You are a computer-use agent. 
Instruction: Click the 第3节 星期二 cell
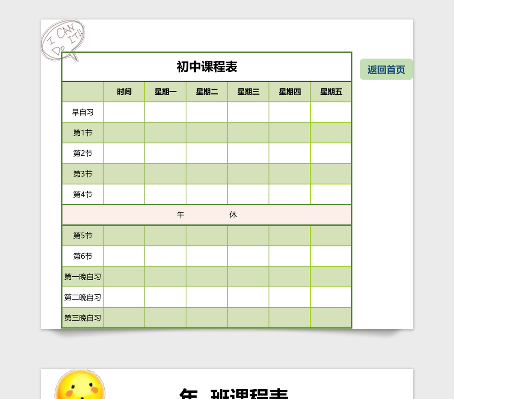[207, 174]
